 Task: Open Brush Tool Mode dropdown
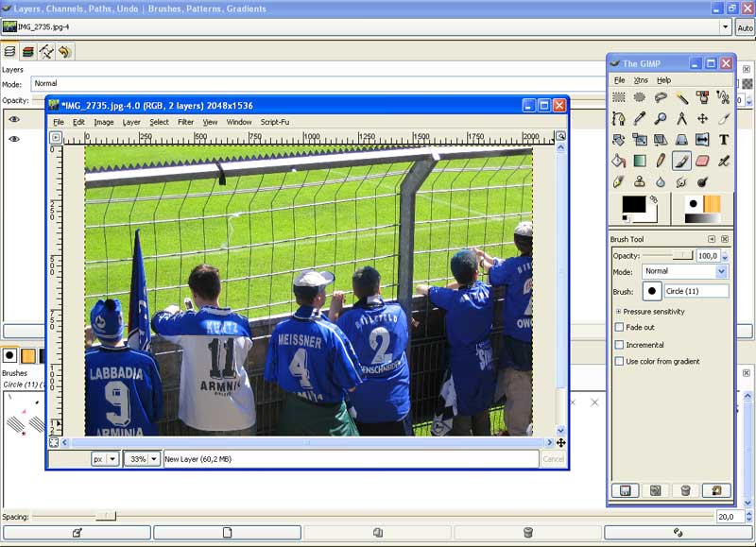point(685,271)
